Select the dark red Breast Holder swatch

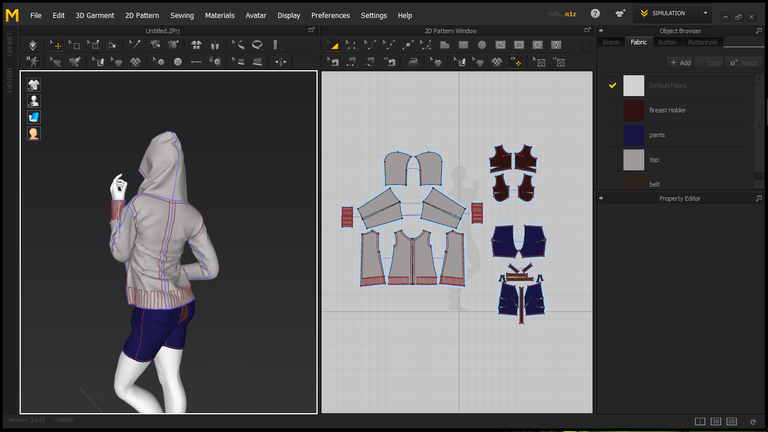click(x=633, y=110)
